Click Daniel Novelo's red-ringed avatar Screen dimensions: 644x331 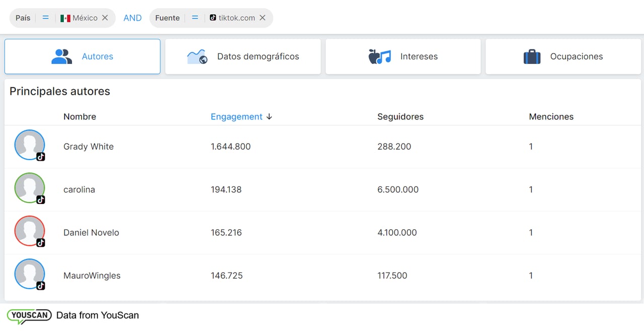point(30,231)
